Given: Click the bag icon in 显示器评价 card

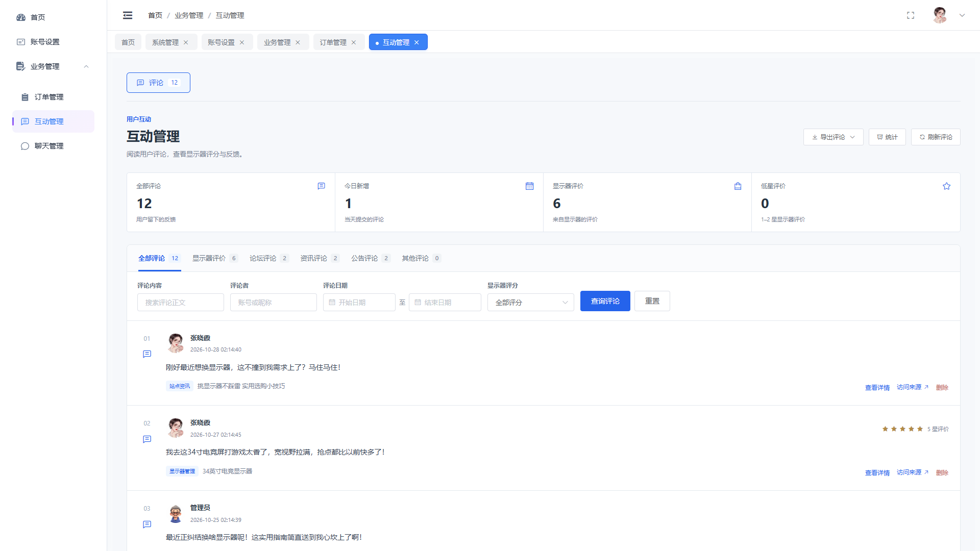Looking at the screenshot, I should [738, 186].
